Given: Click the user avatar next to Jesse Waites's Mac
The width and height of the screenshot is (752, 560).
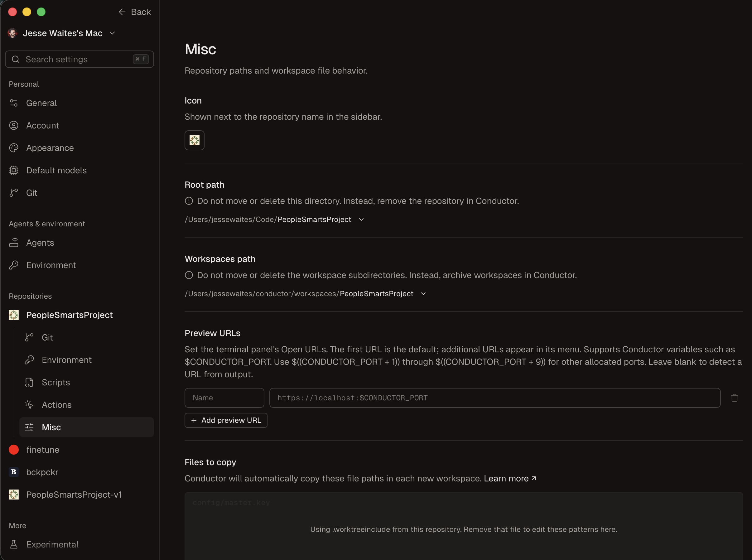Looking at the screenshot, I should pyautogui.click(x=13, y=33).
